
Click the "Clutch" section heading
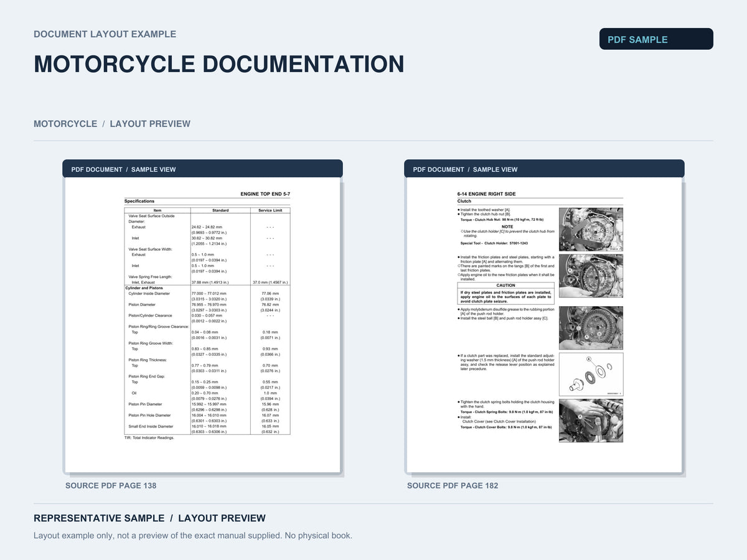[464, 201]
